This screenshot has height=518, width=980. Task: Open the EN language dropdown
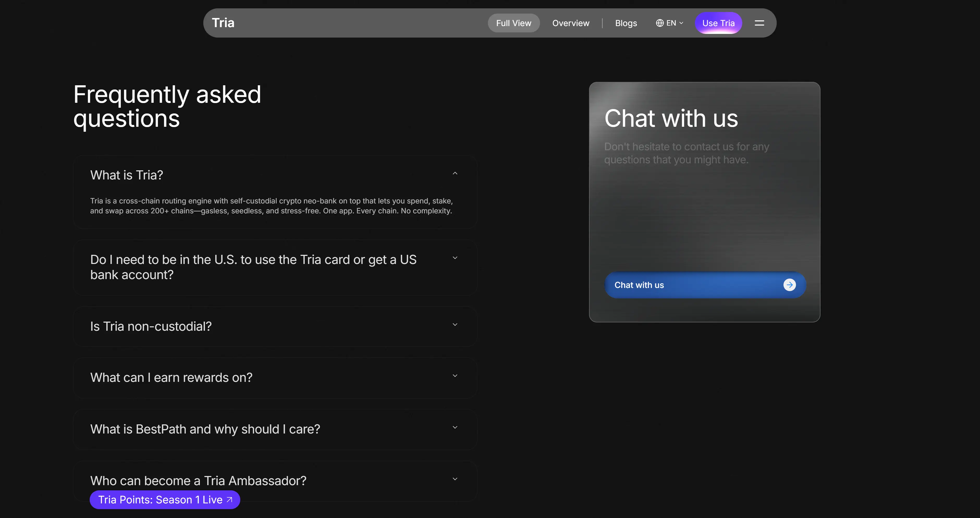pos(670,23)
